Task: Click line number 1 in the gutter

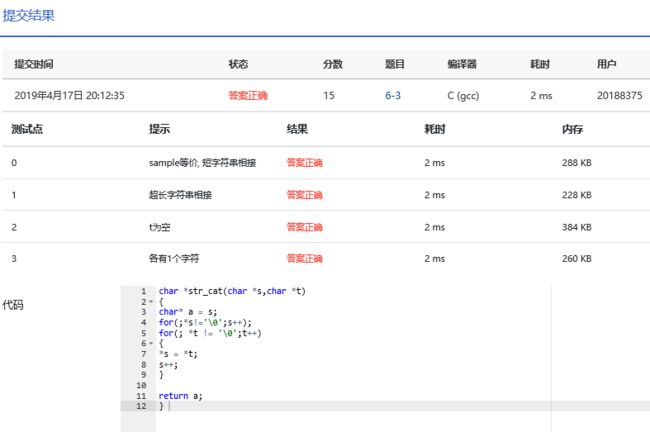Action: click(x=144, y=291)
